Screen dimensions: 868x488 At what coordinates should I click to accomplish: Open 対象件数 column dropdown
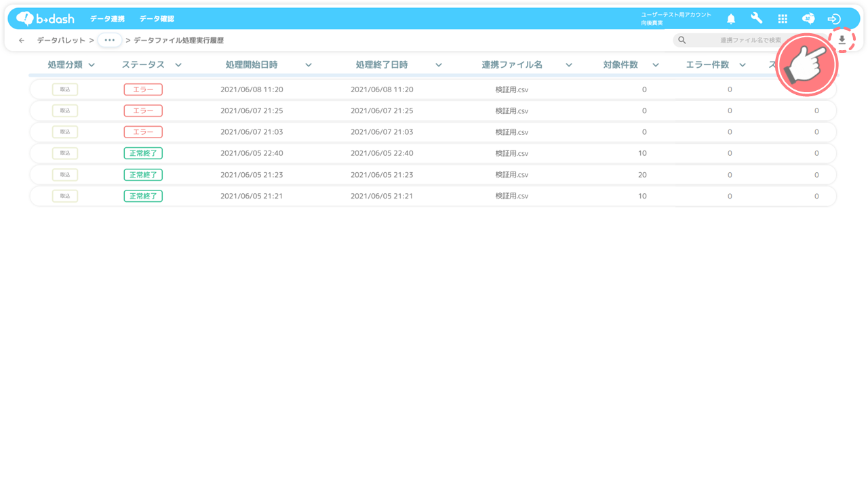(x=656, y=65)
